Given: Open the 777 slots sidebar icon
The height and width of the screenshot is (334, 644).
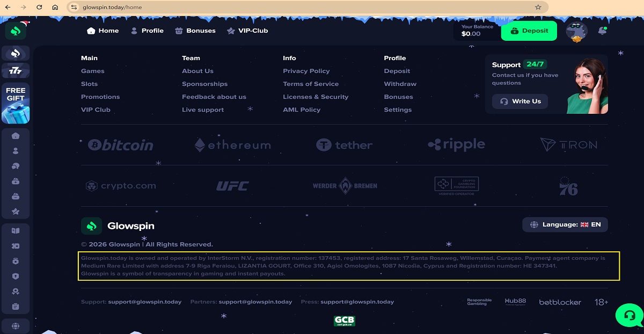Looking at the screenshot, I should pos(16,70).
